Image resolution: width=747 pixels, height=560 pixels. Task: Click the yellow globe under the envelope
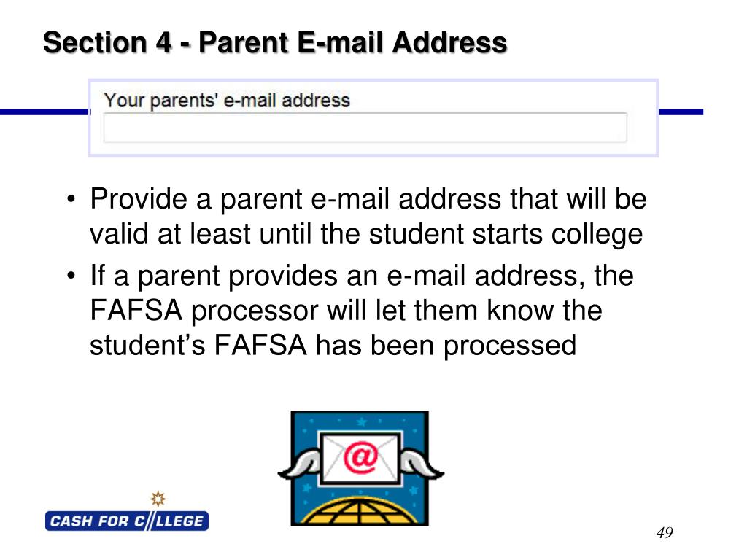tap(360, 510)
